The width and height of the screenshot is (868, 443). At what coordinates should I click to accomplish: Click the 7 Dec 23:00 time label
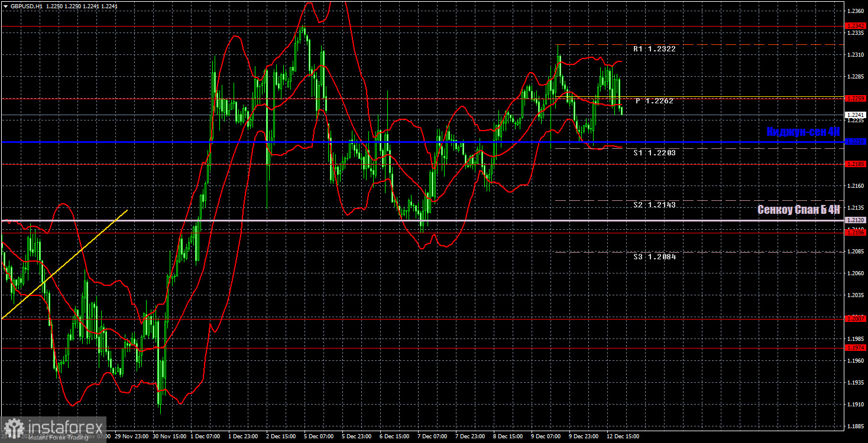(471, 437)
